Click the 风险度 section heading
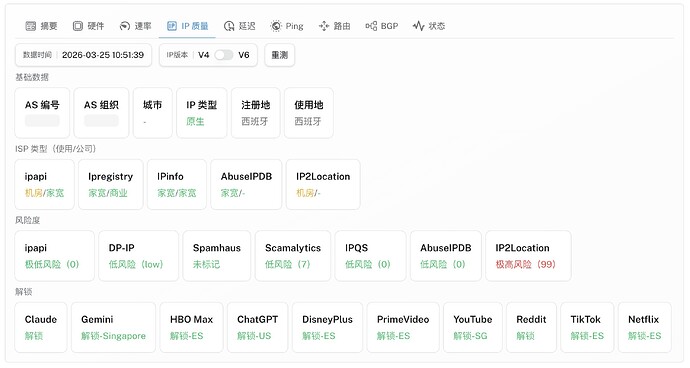This screenshot has height=368, width=690. tap(27, 220)
